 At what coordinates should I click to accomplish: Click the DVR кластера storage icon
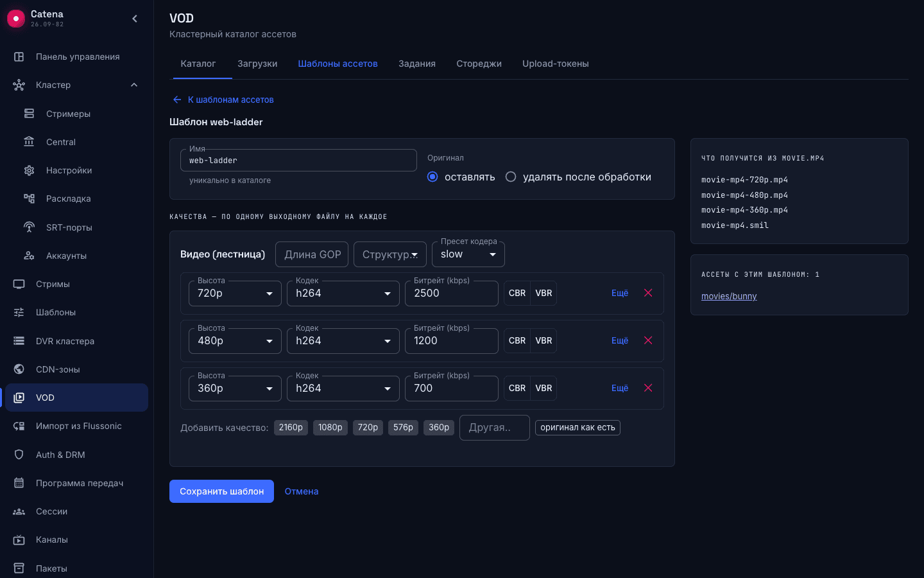pos(19,341)
